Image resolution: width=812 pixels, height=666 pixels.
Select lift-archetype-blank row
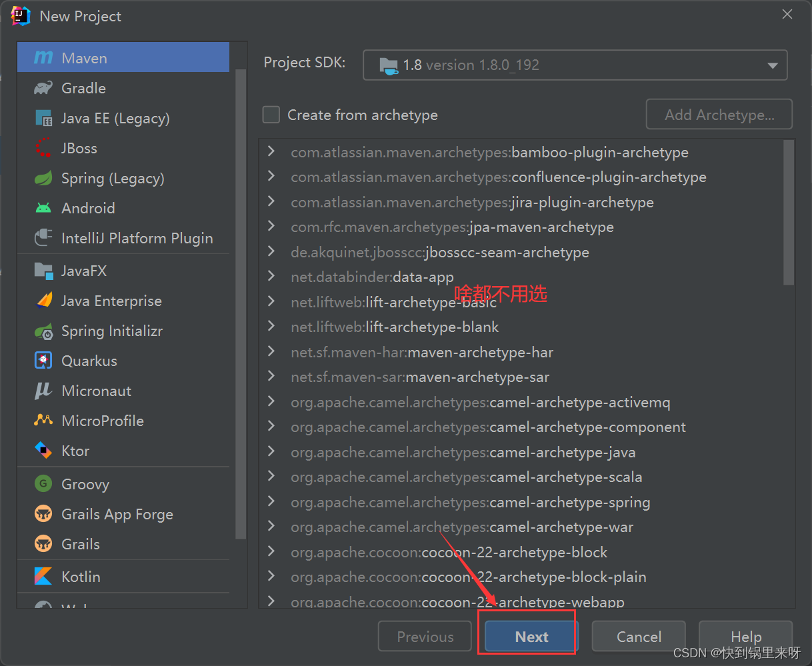(x=522, y=327)
